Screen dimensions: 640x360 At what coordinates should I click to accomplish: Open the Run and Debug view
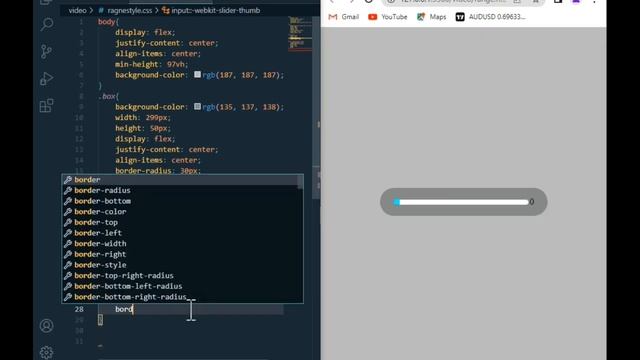point(47,78)
